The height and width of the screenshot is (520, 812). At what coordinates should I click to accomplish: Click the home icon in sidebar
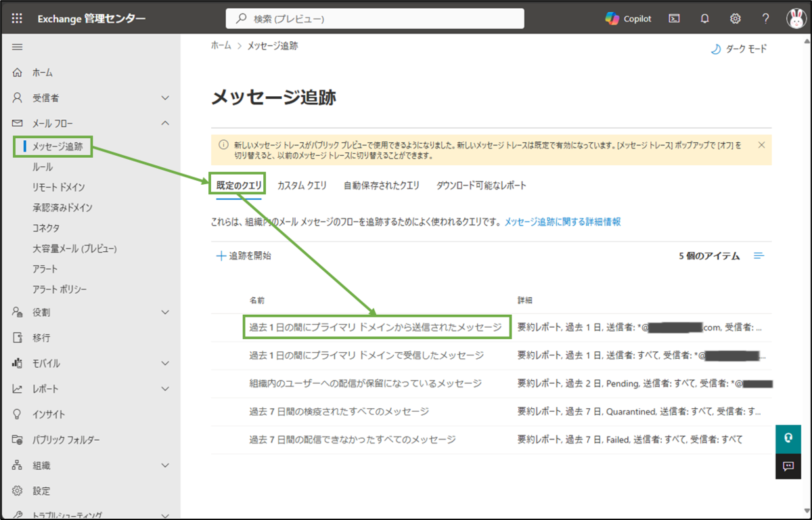pos(18,72)
